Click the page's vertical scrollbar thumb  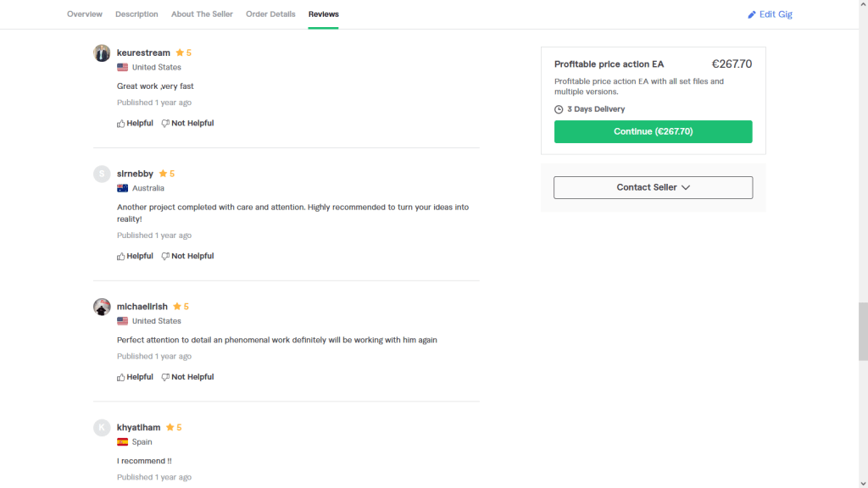863,330
